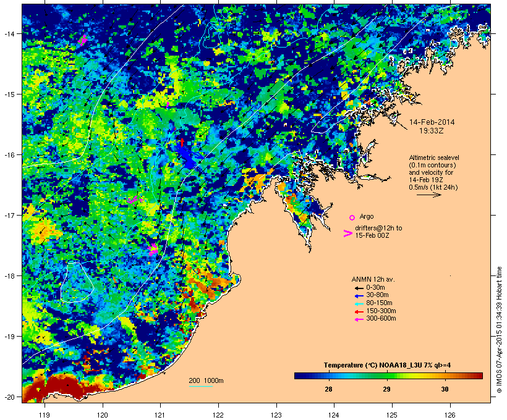Click the '0.5m/s (1kt 24h)' label
The height and width of the screenshot is (420, 507).
pos(433,187)
